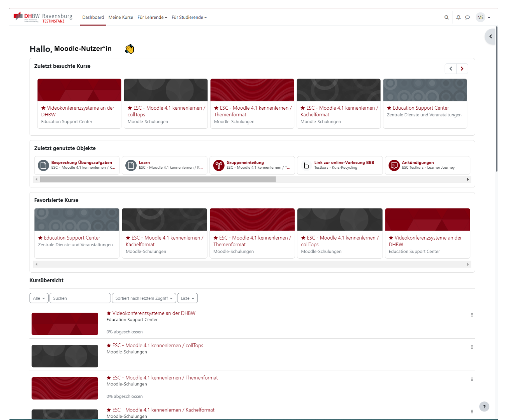Click the DHBW Ravensburg logo
This screenshot has height=420, width=506.
pos(43,17)
